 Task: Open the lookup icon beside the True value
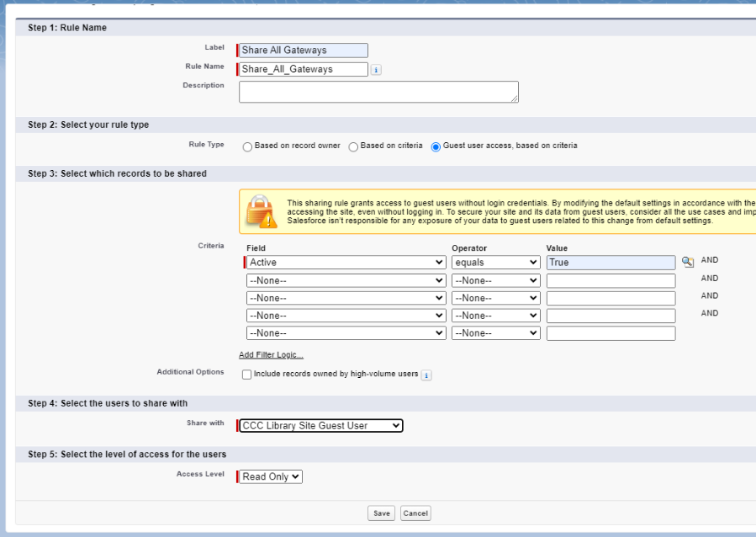point(688,263)
